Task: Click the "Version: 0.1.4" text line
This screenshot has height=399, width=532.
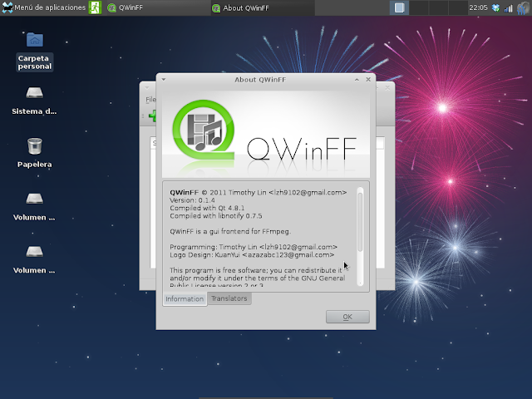Action: [x=192, y=200]
